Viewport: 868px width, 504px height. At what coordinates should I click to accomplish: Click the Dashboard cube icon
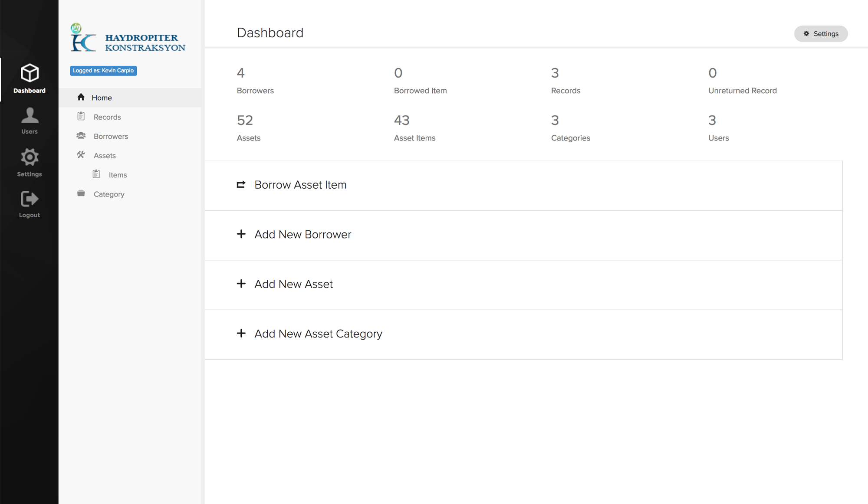click(30, 73)
